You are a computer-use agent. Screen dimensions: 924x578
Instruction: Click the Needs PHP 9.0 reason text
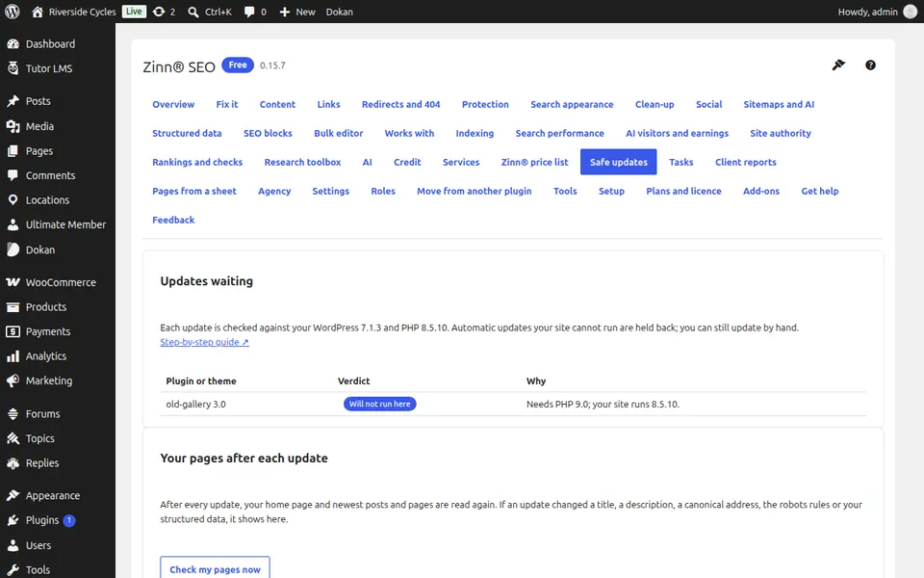(603, 404)
